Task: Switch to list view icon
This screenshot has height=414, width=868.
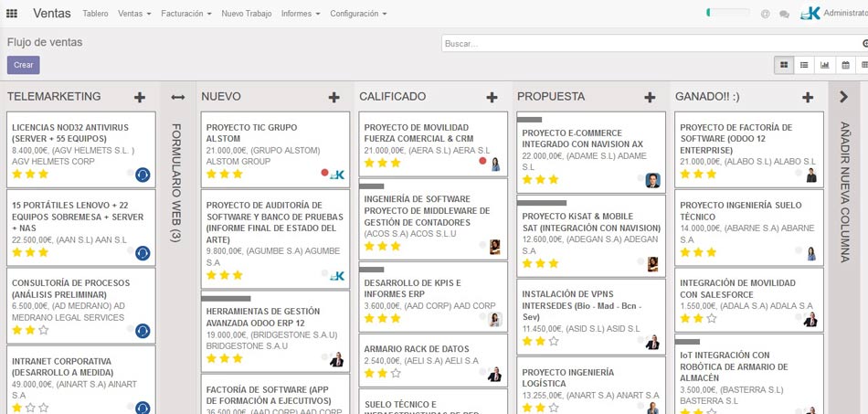Action: point(804,65)
